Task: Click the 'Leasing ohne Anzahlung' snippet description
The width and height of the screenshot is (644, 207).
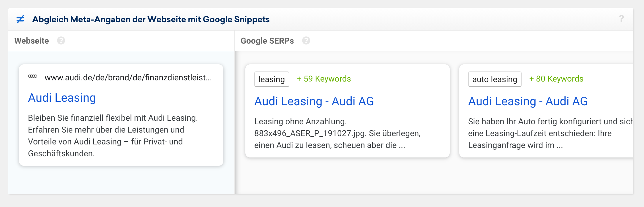Action: (x=337, y=133)
